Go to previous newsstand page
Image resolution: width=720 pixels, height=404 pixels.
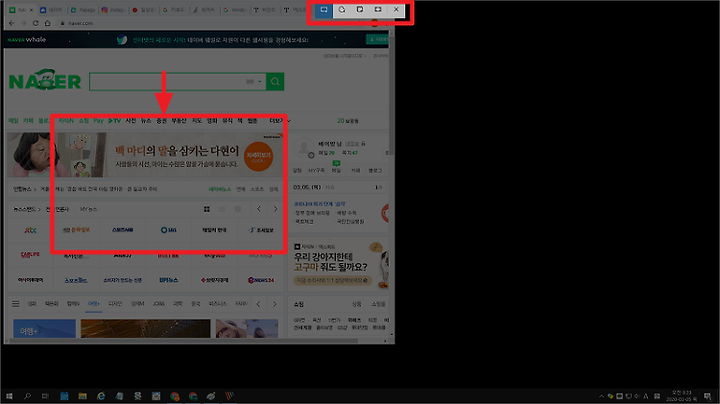pos(259,209)
